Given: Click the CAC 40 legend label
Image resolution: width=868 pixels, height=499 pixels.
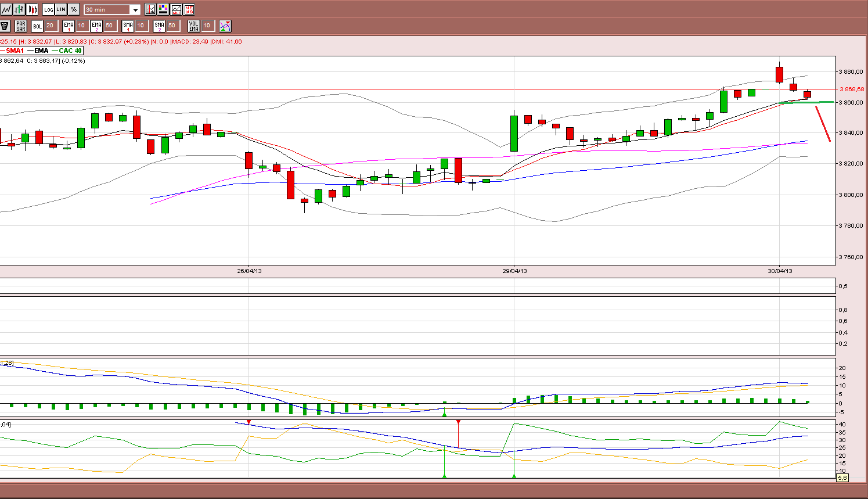Looking at the screenshot, I should [x=70, y=51].
